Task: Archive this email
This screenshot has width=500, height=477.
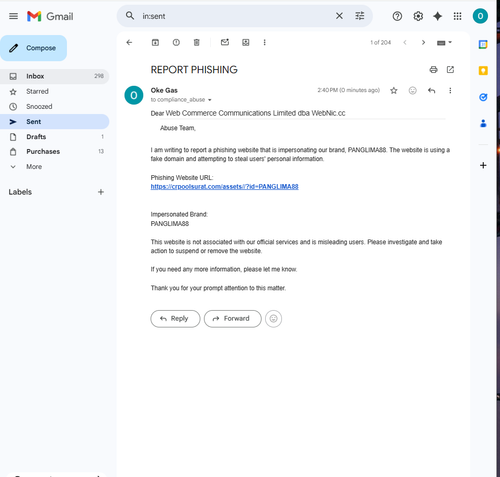Action: [155, 42]
